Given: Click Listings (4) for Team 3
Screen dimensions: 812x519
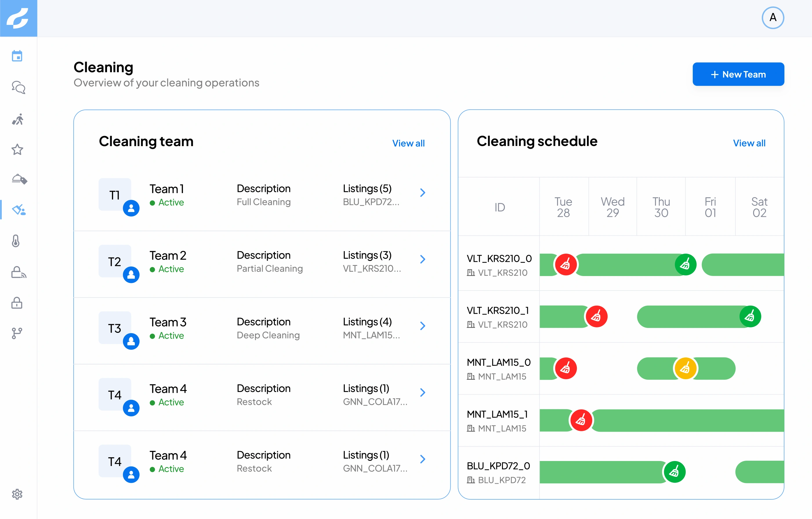Looking at the screenshot, I should [x=367, y=322].
